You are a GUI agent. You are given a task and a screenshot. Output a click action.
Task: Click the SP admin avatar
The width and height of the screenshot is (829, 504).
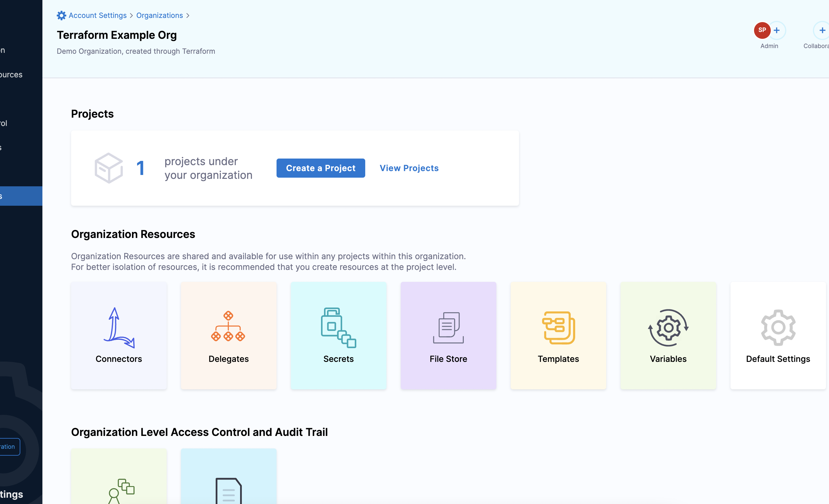[762, 30]
